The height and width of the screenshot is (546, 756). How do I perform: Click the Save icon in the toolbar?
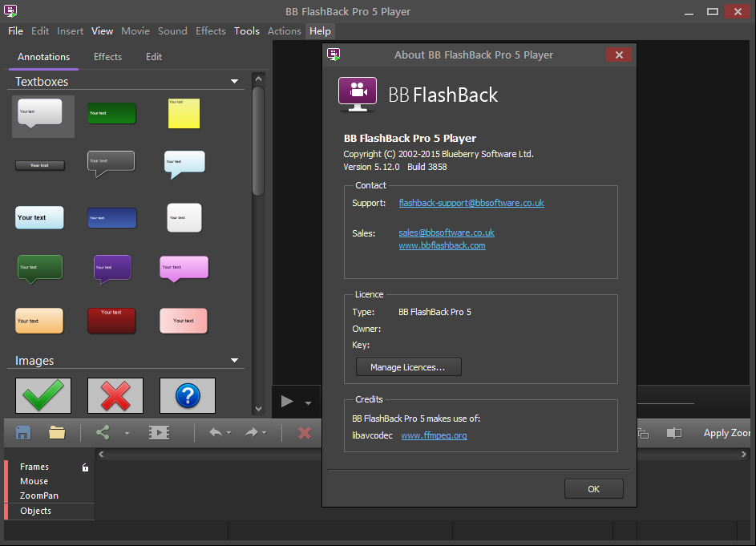[x=23, y=433]
